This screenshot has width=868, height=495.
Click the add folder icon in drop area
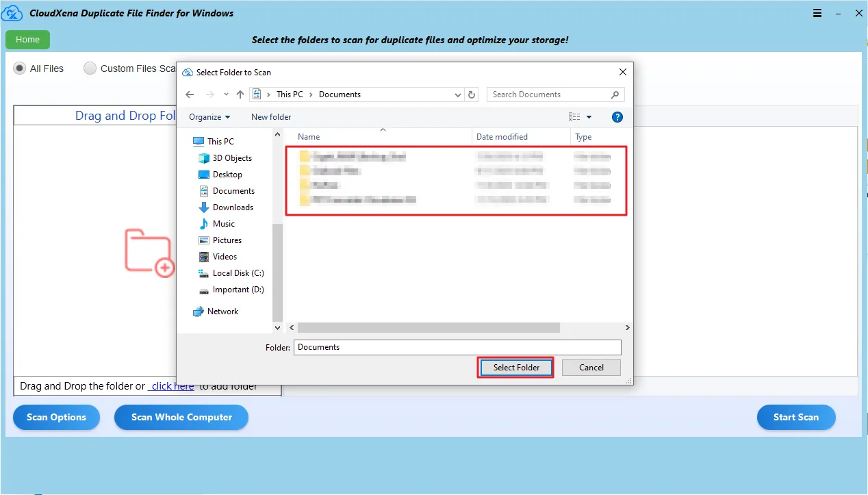click(149, 253)
